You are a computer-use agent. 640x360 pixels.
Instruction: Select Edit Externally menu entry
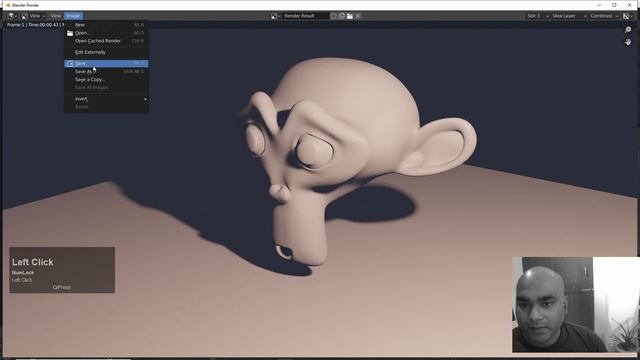(106, 52)
